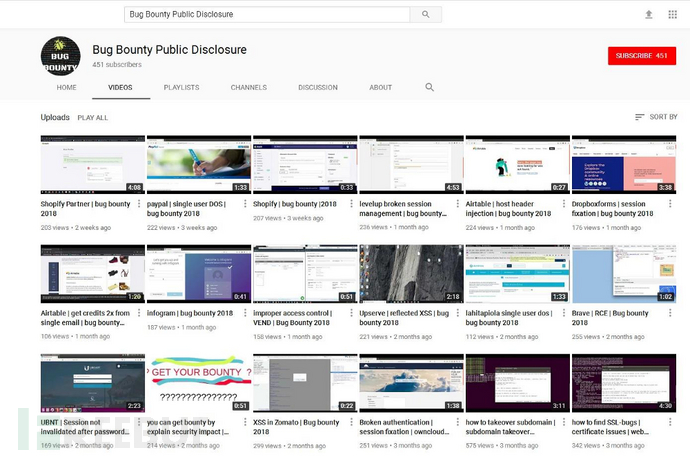Click Airtable host header injection title
Image resolution: width=690 pixels, height=457 pixels.
pos(508,208)
